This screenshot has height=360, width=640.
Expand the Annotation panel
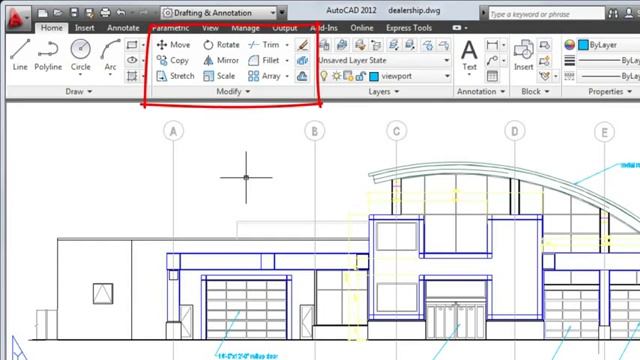tap(481, 91)
